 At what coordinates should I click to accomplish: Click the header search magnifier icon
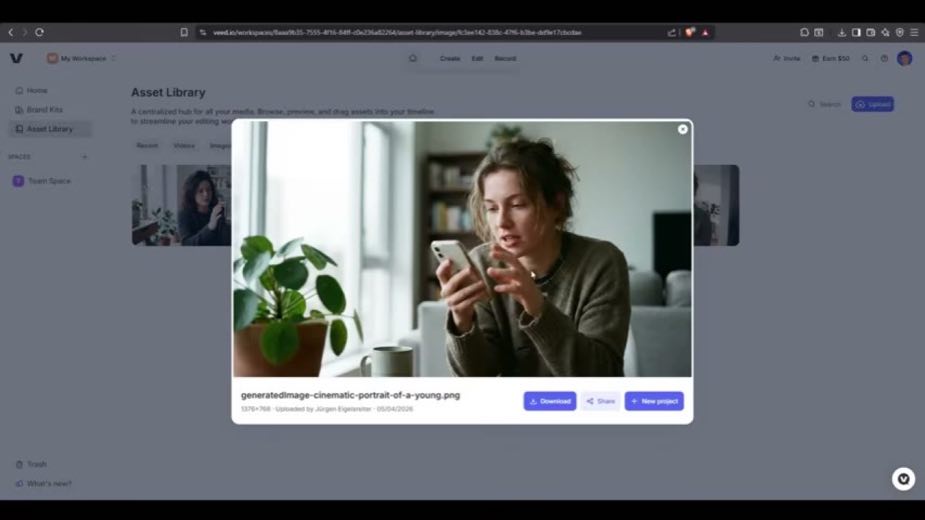865,58
